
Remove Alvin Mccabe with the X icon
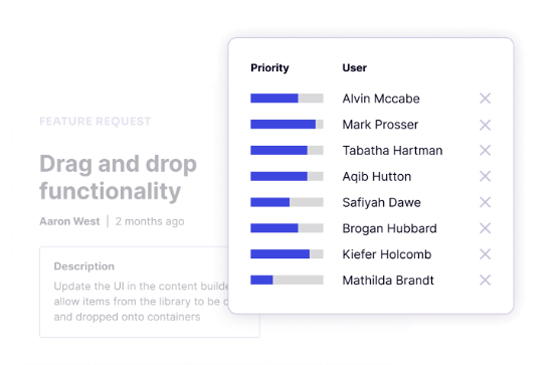coord(485,98)
